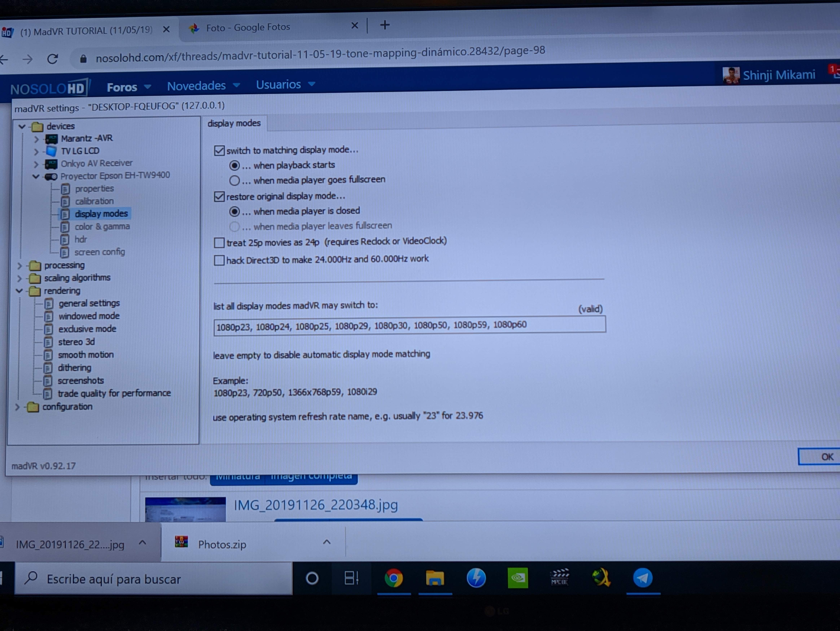
Task: Click the page icon beside hdr
Action: click(x=65, y=240)
